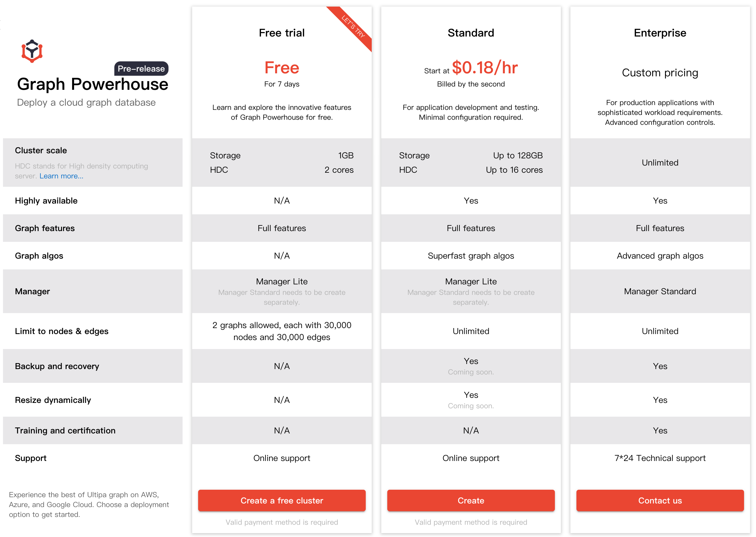Select the Enterprise plan heading
The height and width of the screenshot is (537, 756).
(x=659, y=33)
